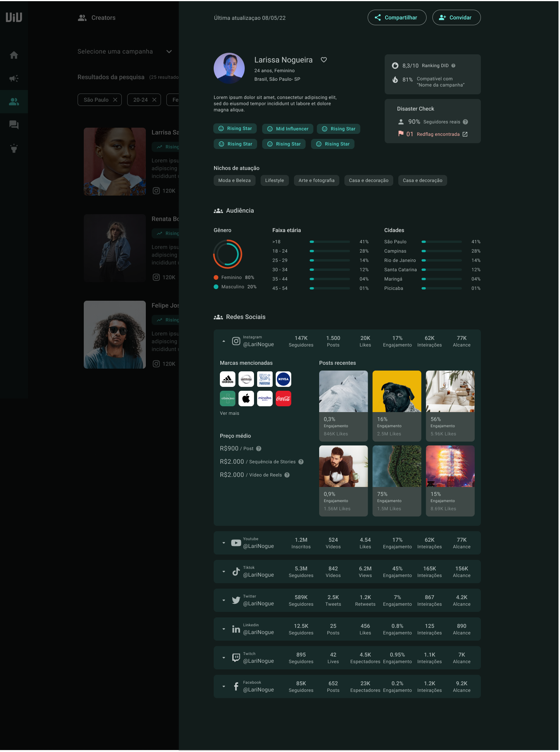Screen dimensions: 560x752
Task: Click the 18 - 24 age range bar
Action: tap(330, 251)
